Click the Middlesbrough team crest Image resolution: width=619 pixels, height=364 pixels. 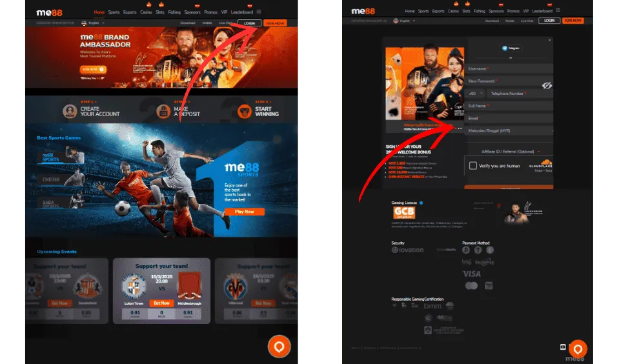pyautogui.click(x=189, y=286)
